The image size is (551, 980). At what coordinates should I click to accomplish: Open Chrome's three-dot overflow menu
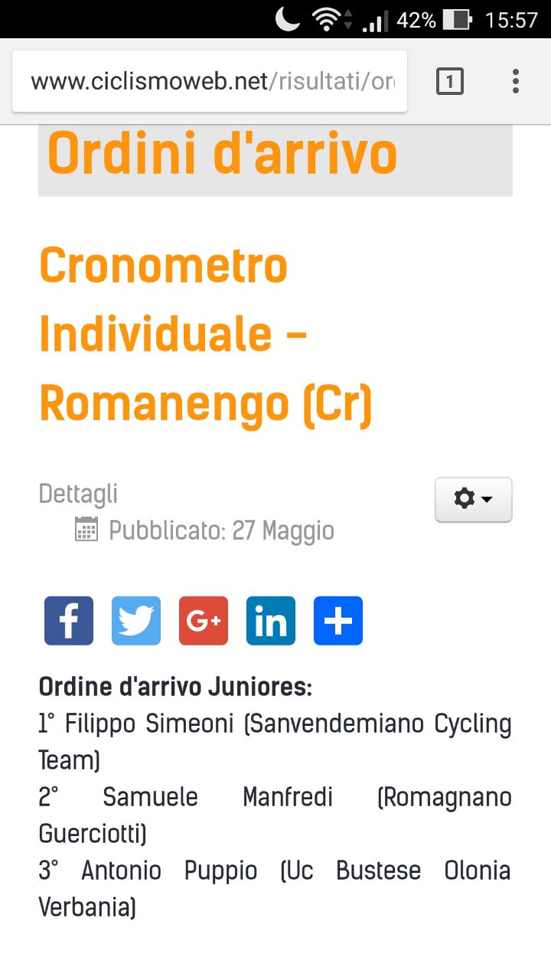coord(516,81)
